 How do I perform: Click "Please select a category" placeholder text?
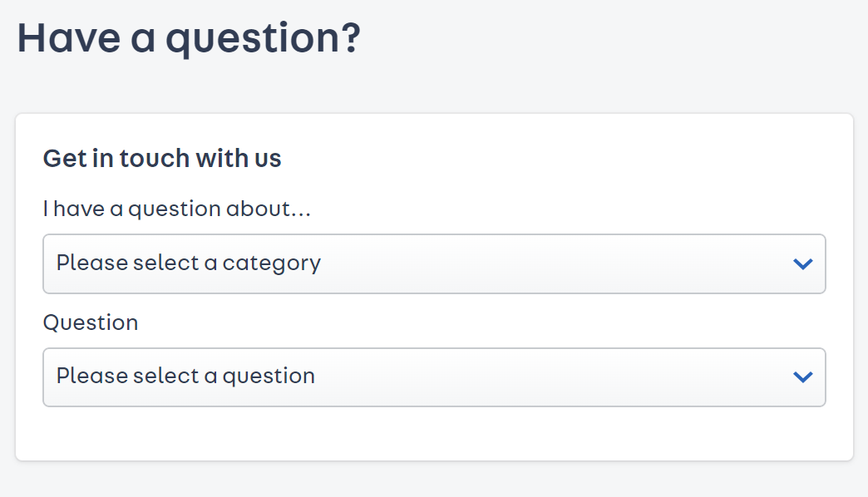189,263
